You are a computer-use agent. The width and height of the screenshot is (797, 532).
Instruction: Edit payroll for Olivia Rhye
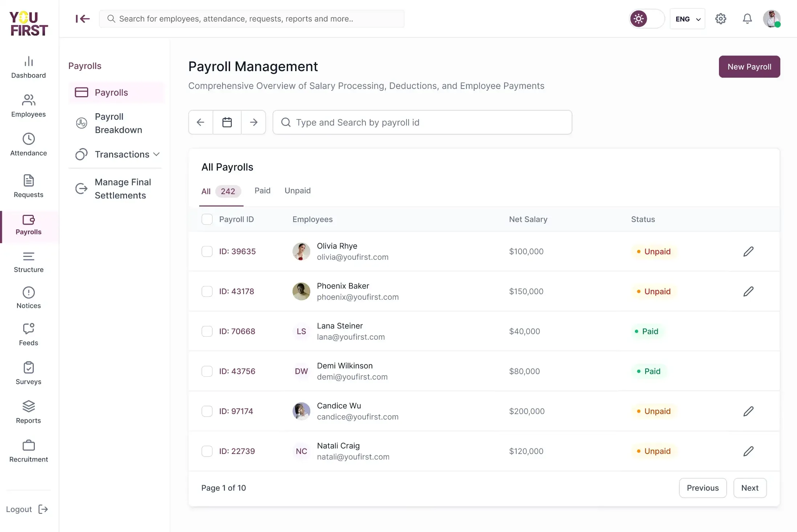tap(748, 251)
